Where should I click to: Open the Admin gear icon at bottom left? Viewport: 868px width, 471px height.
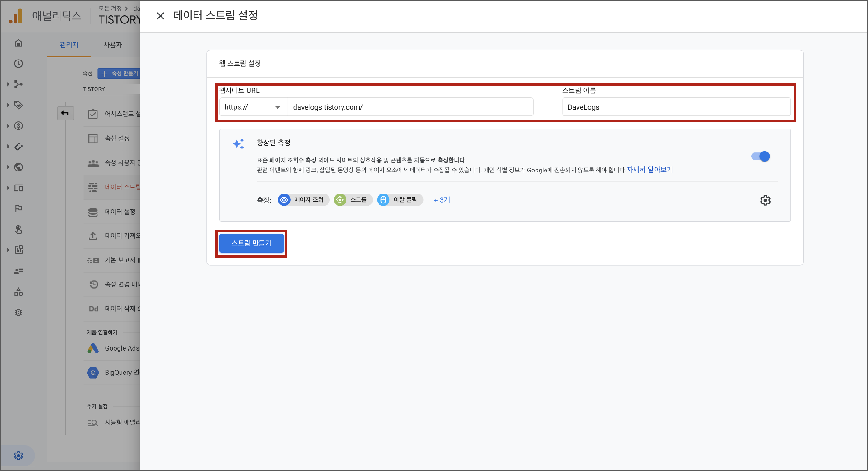[18, 456]
